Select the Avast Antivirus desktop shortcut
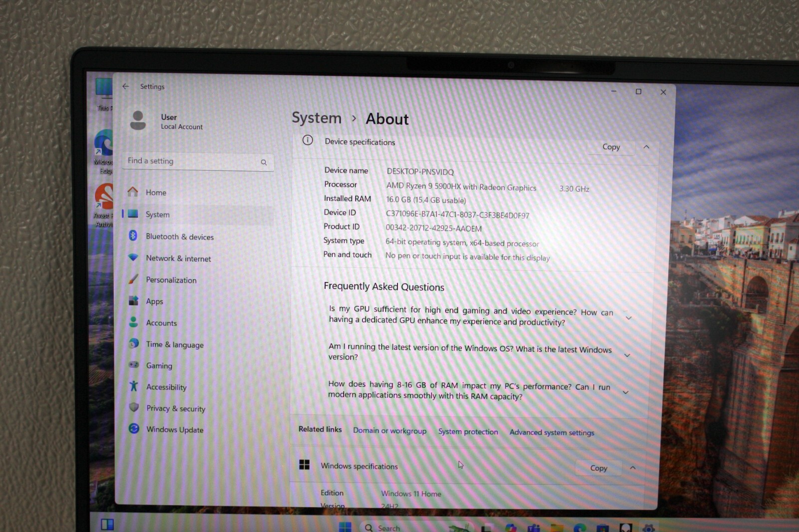The width and height of the screenshot is (799, 532). (104, 205)
